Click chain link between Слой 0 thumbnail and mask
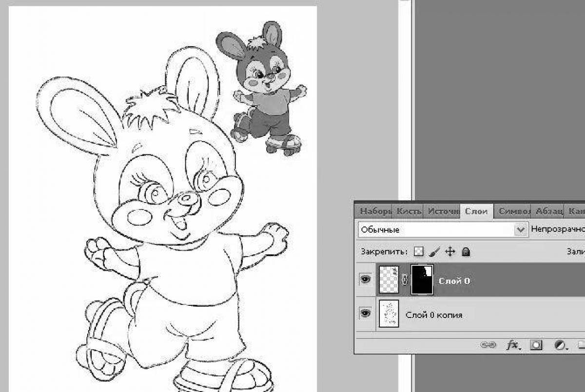The image size is (585, 392). [x=404, y=280]
